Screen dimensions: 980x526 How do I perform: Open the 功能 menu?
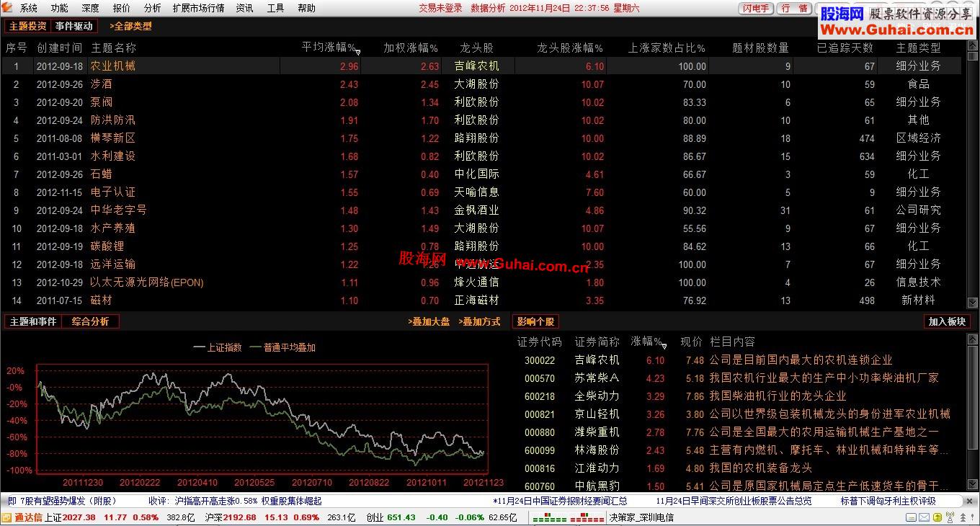click(60, 8)
